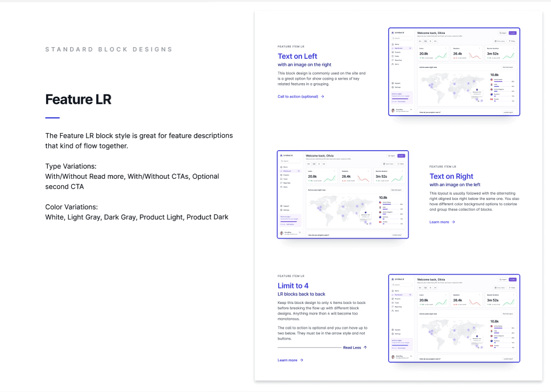Click "Welcome back, Olivia" in Text on Right image
551x392 pixels.
click(320, 155)
